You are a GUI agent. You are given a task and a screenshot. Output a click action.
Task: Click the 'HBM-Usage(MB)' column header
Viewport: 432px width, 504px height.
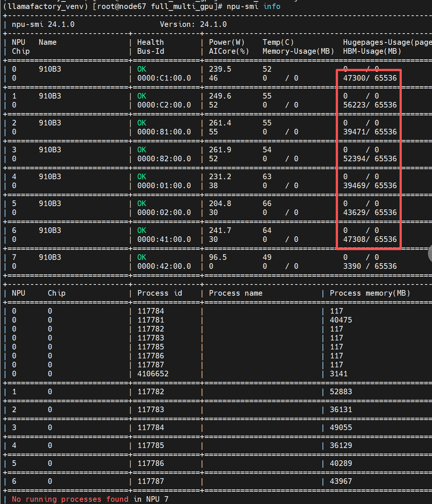tap(372, 51)
